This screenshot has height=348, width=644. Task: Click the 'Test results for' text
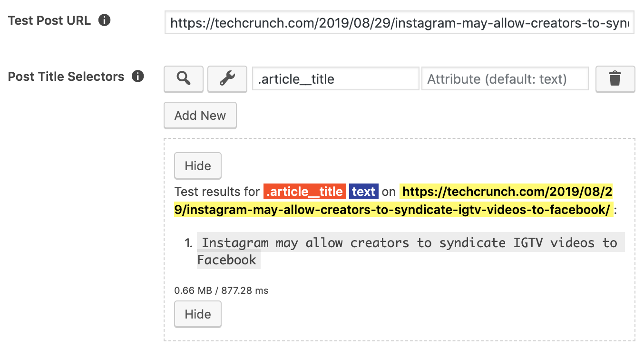pos(217,192)
